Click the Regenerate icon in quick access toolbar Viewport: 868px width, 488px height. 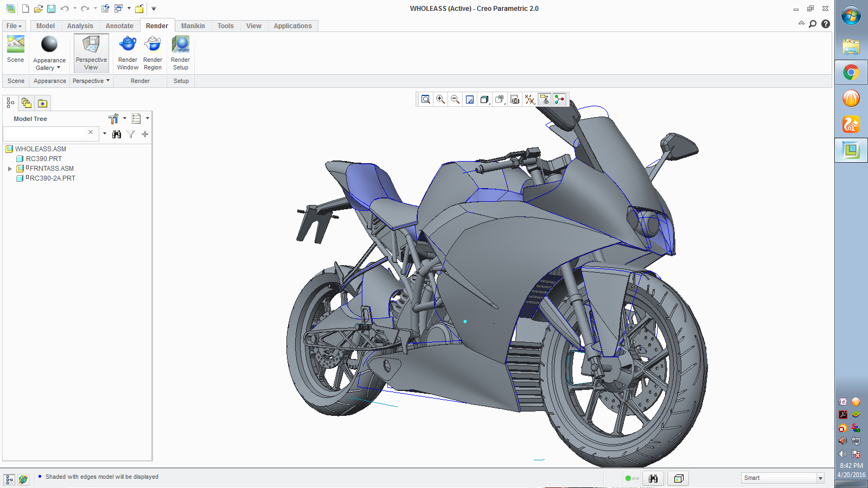pyautogui.click(x=105, y=9)
